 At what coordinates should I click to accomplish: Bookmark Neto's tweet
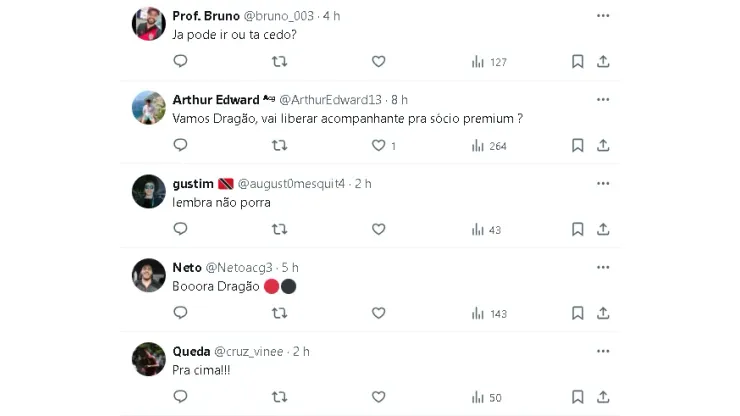click(577, 314)
